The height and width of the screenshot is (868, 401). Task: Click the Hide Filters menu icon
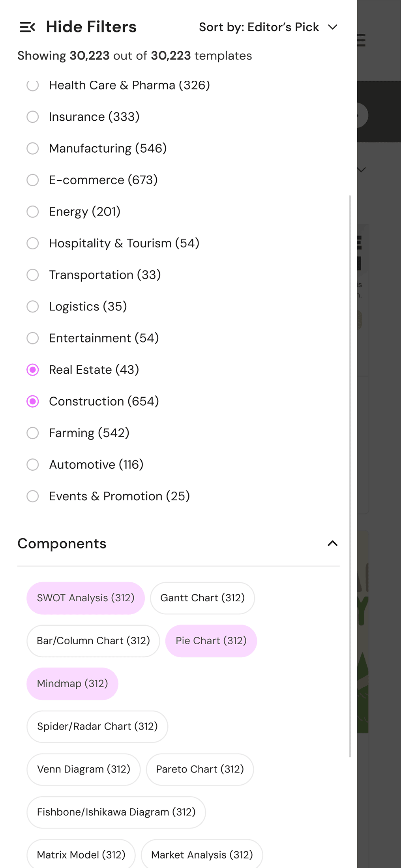[x=27, y=27]
